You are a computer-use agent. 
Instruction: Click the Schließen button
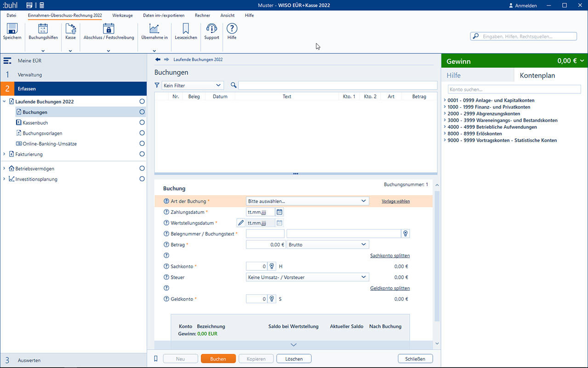tap(415, 359)
